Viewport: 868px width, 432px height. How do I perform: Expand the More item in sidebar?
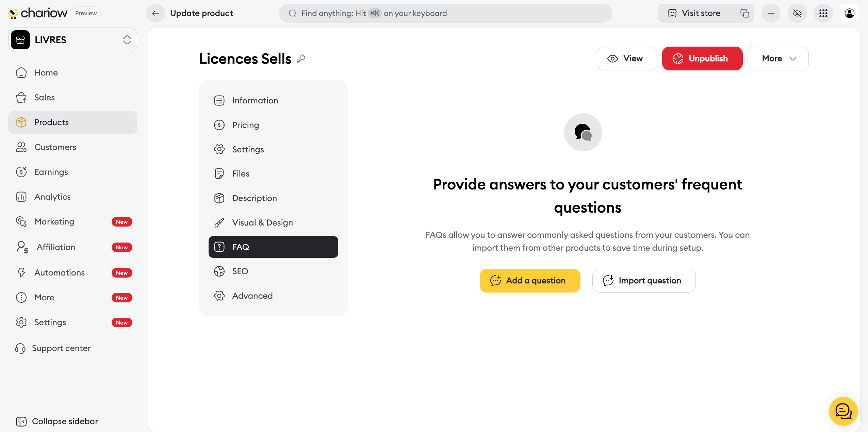pyautogui.click(x=44, y=297)
